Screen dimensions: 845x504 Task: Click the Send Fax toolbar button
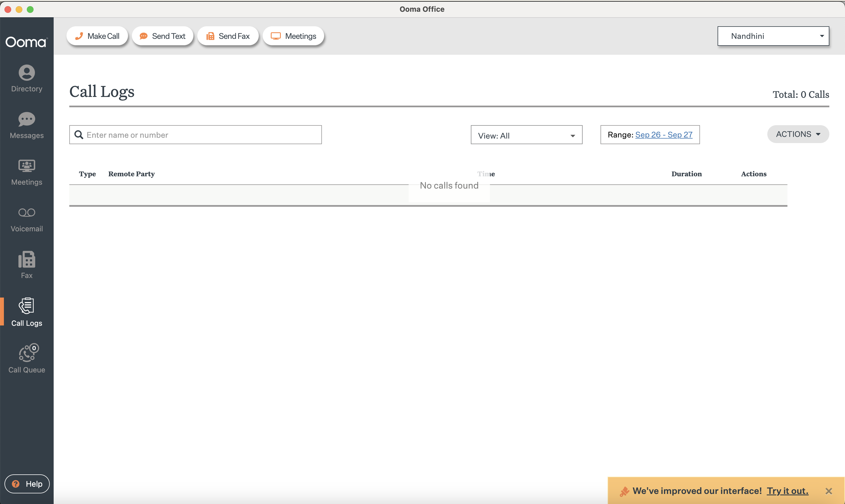coord(228,36)
